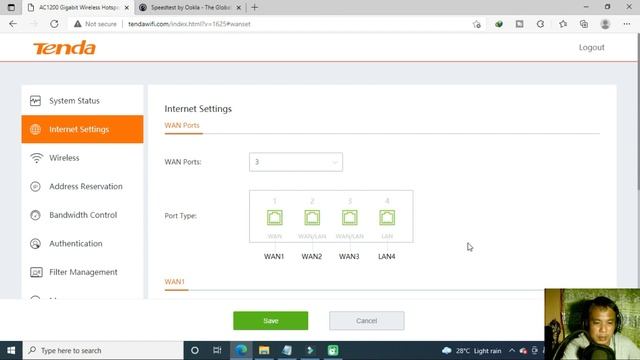Open the Windows Start menu
This screenshot has height=360, width=640.
pos(11,351)
